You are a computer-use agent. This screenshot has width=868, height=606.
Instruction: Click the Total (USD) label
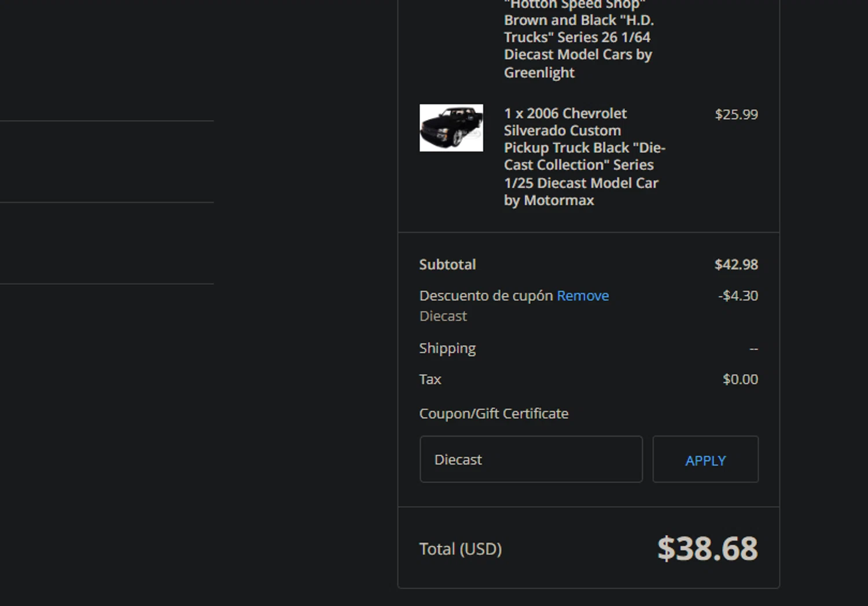pos(460,549)
